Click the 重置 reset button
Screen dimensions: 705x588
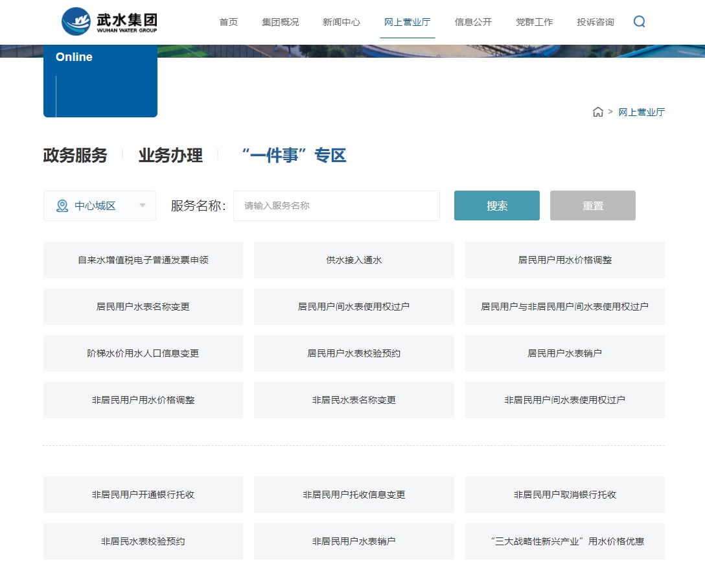click(x=592, y=206)
